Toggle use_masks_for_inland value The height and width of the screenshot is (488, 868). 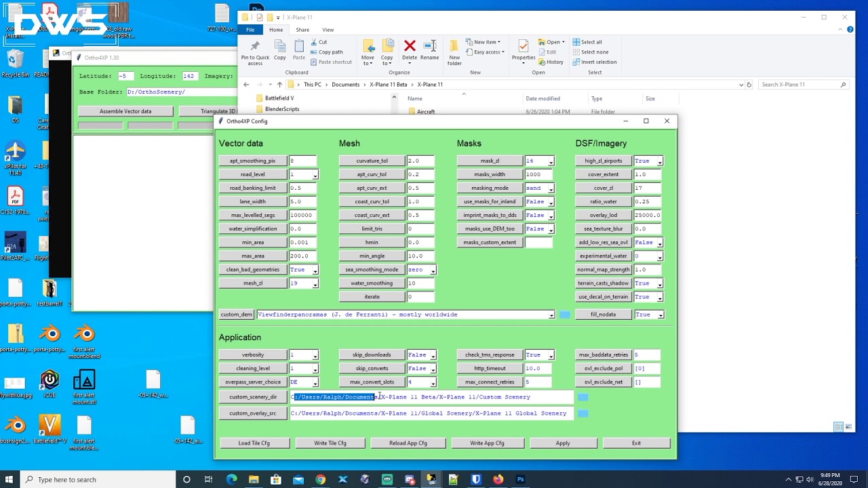[x=540, y=202]
